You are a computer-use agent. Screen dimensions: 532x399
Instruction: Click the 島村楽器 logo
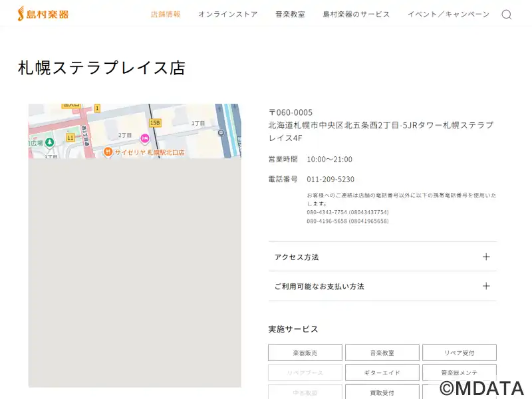click(43, 14)
